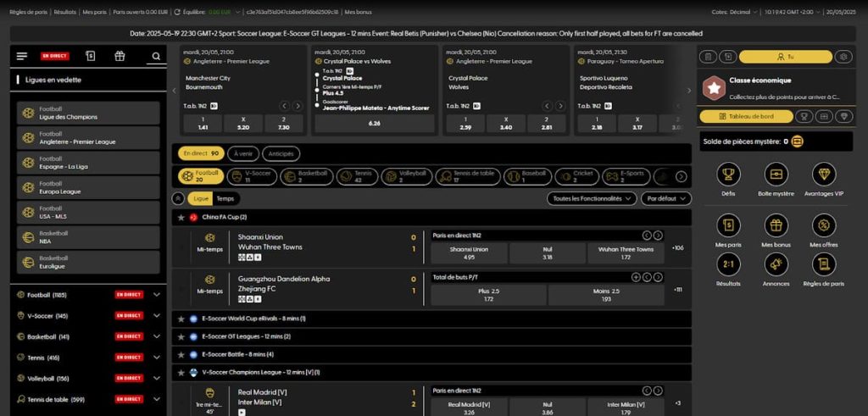Open the Annonces megaphone icon

pos(776,263)
